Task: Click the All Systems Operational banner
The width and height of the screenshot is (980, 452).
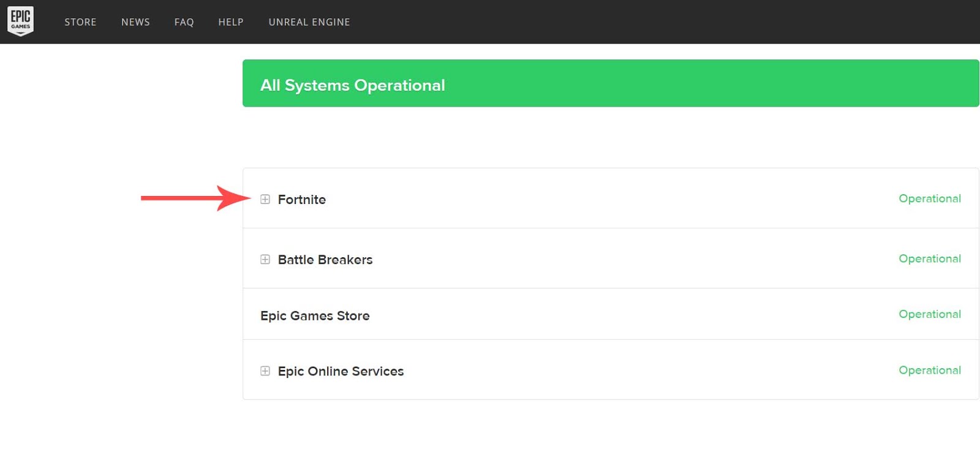Action: tap(611, 83)
